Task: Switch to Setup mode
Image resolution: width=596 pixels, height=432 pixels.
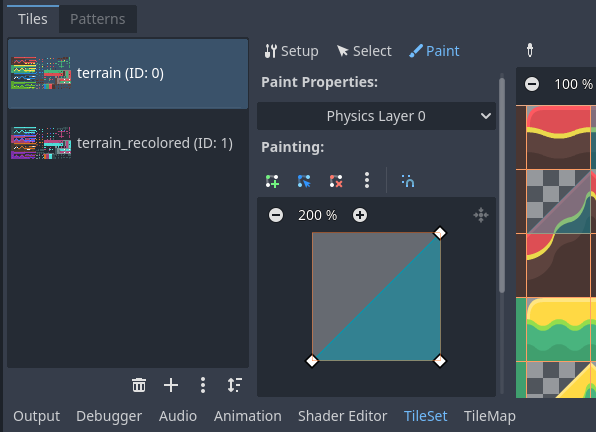Action: 292,51
